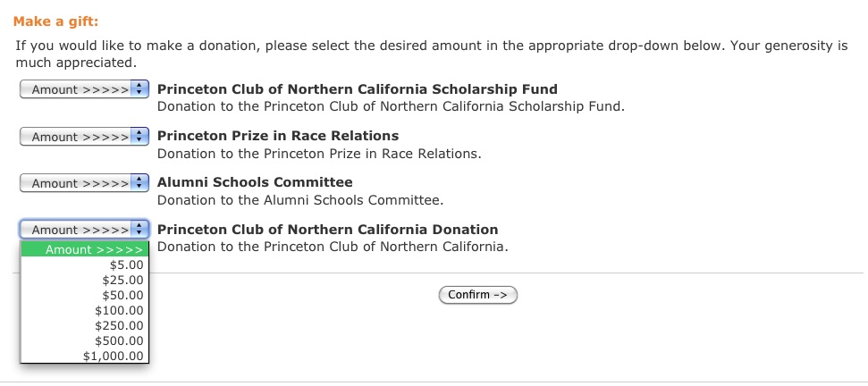The image size is (868, 386).
Task: Click the Make a gift heading
Action: pos(55,22)
